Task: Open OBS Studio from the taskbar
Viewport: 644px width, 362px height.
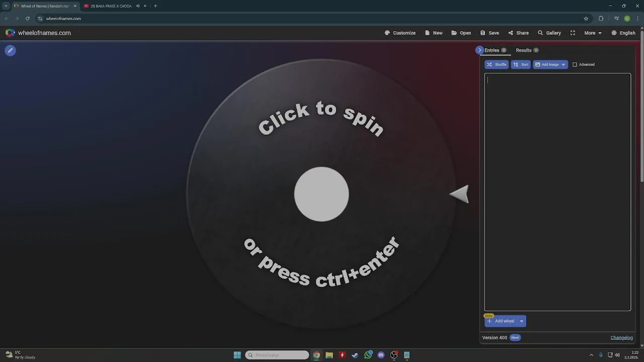Action: 394,355
